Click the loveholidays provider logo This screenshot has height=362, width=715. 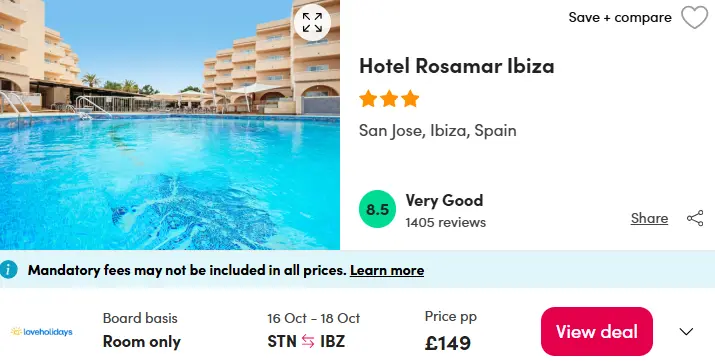41,331
